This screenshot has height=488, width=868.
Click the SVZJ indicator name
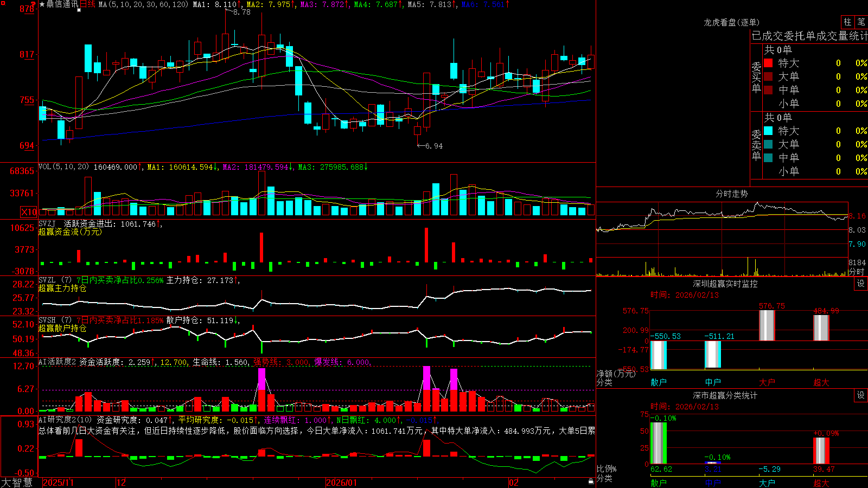pyautogui.click(x=47, y=223)
